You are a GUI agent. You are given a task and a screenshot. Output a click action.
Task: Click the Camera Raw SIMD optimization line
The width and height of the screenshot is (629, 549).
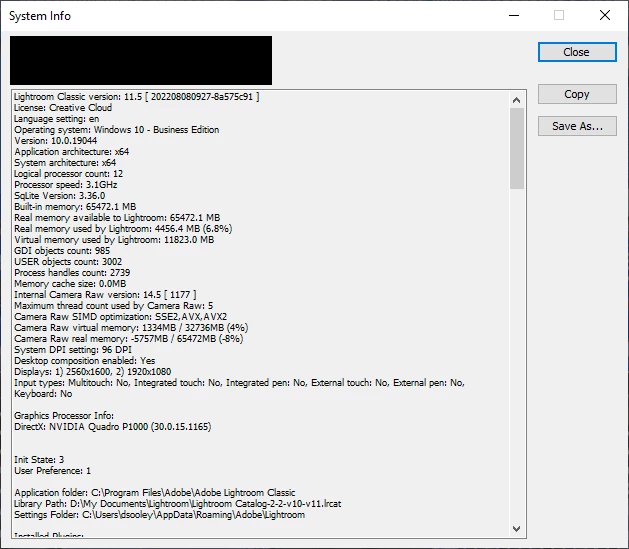(120, 316)
